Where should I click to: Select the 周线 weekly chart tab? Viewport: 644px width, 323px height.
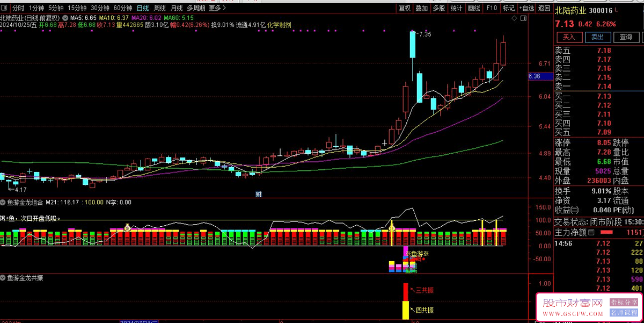159,8
